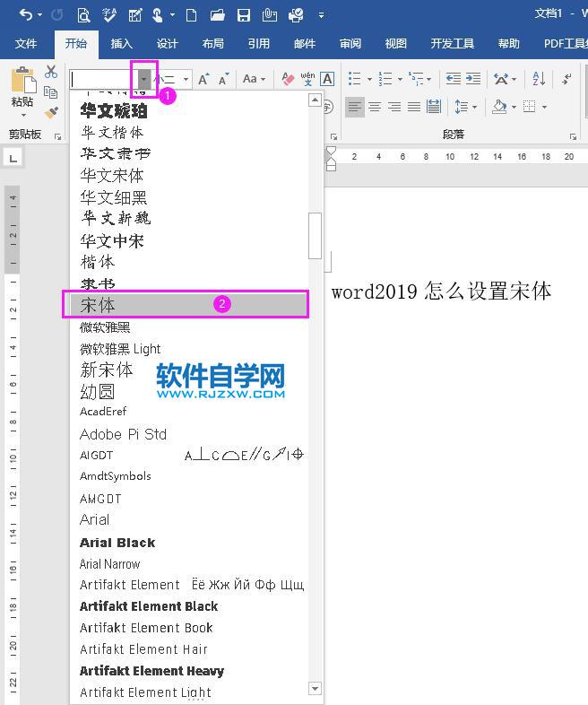Image resolution: width=588 pixels, height=705 pixels.
Task: Toggle align right paragraph button
Action: pyautogui.click(x=394, y=107)
